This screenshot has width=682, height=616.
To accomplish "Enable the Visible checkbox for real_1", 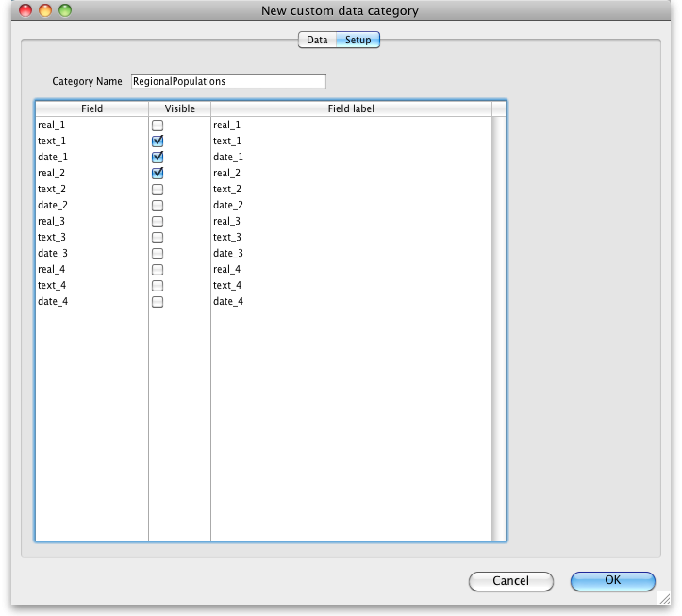I will coord(158,125).
